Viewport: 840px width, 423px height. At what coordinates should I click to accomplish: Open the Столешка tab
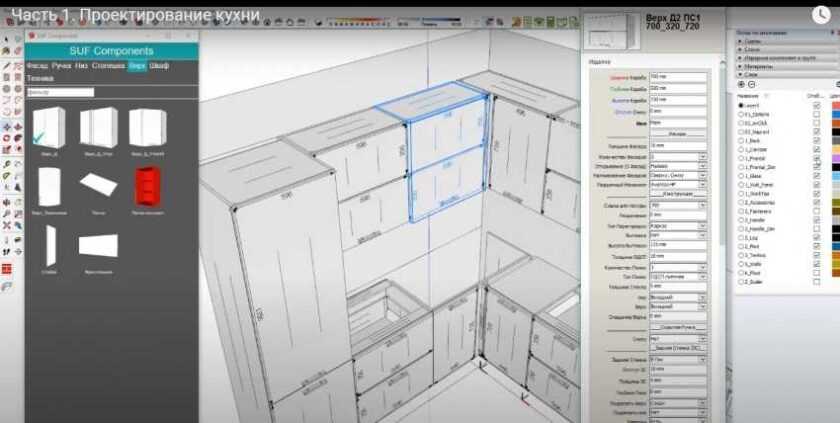point(108,65)
